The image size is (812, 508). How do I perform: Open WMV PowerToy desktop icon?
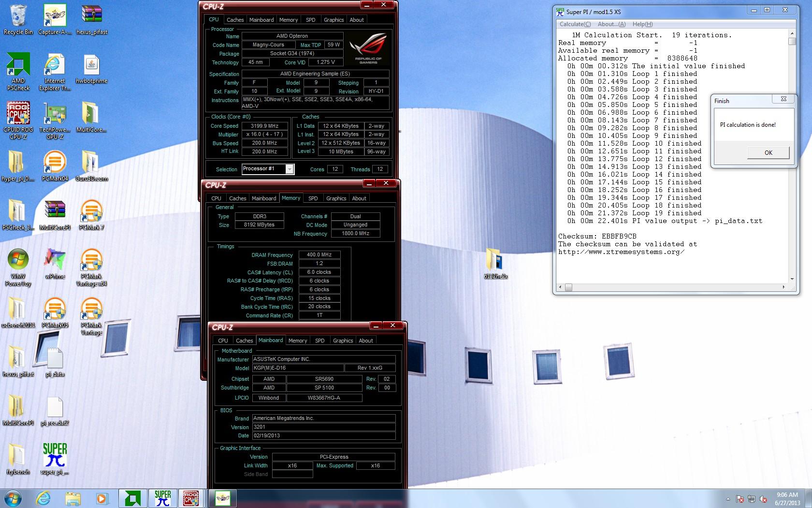coord(18,268)
